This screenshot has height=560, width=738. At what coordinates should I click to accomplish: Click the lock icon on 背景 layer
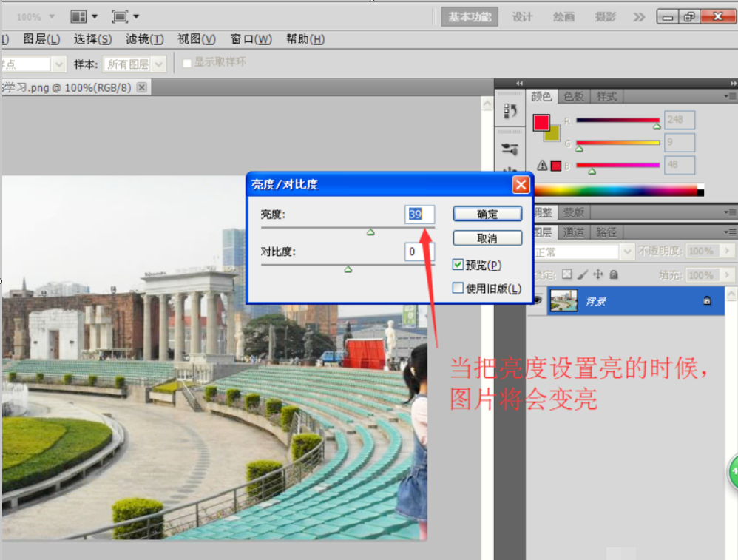tap(707, 301)
